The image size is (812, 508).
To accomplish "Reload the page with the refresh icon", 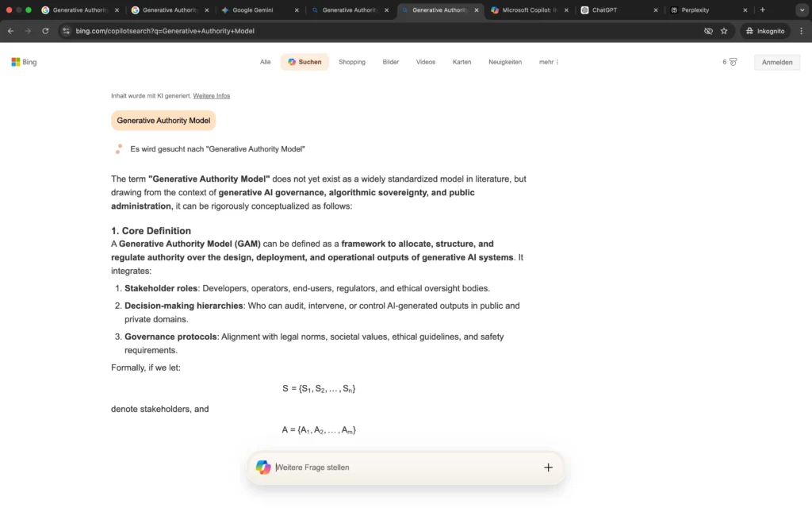I will (x=45, y=31).
